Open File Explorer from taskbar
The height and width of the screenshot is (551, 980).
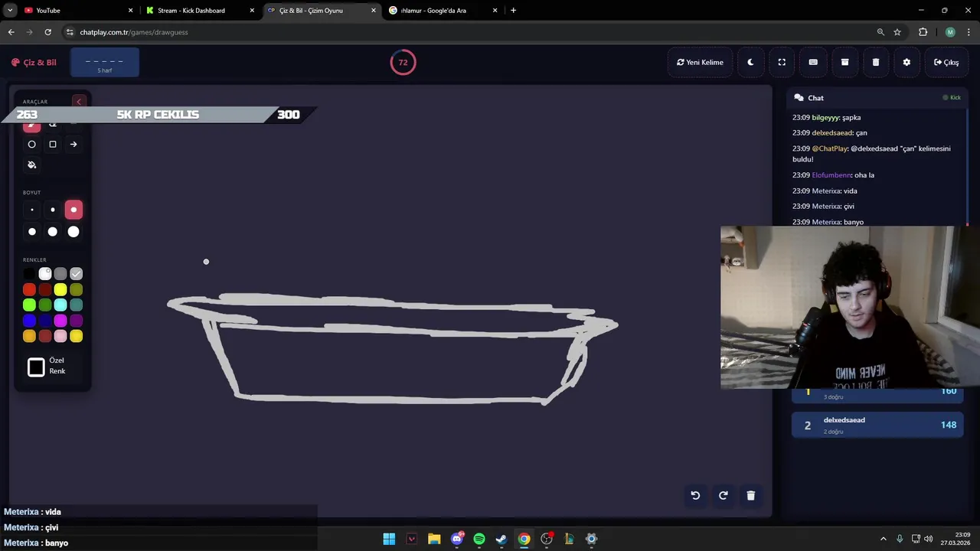point(434,539)
